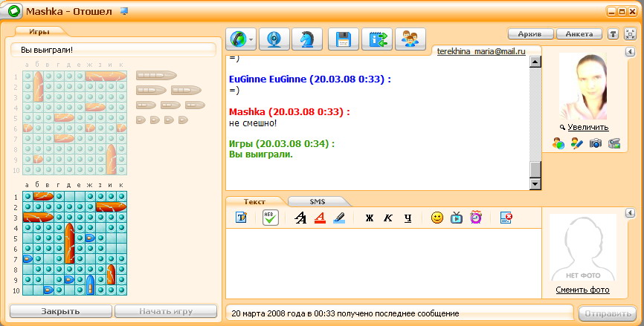Viewport: 644px width, 326px height.
Task: Toggle the always-on-top pin button
Action: point(613,34)
